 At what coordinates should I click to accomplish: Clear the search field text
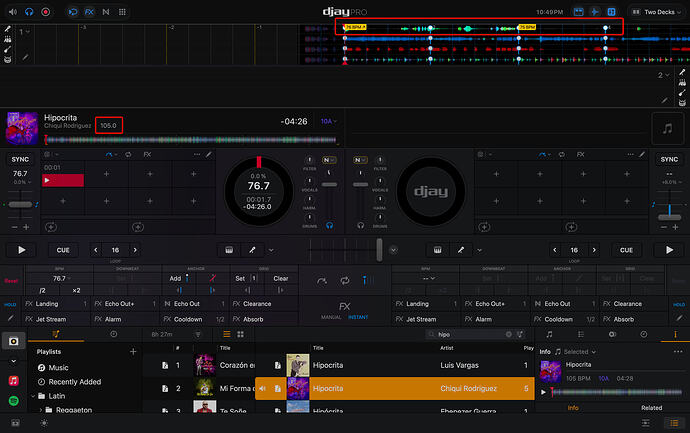pos(509,334)
